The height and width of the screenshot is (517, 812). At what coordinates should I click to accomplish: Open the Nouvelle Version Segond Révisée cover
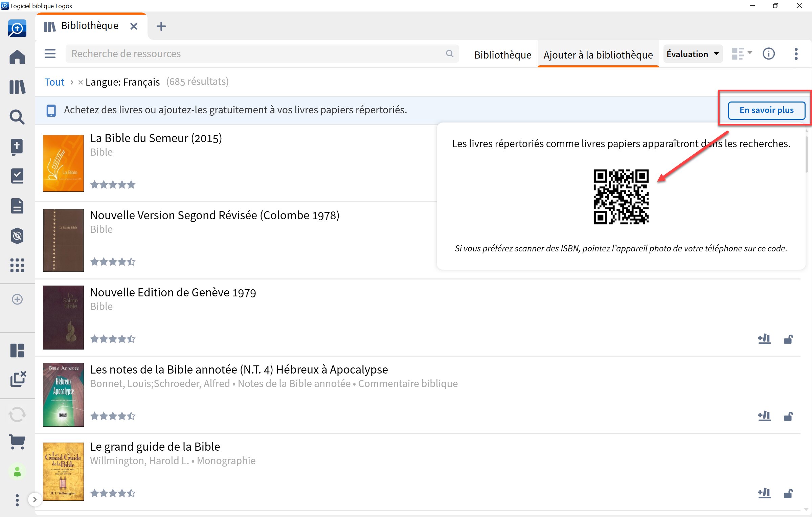click(x=63, y=240)
